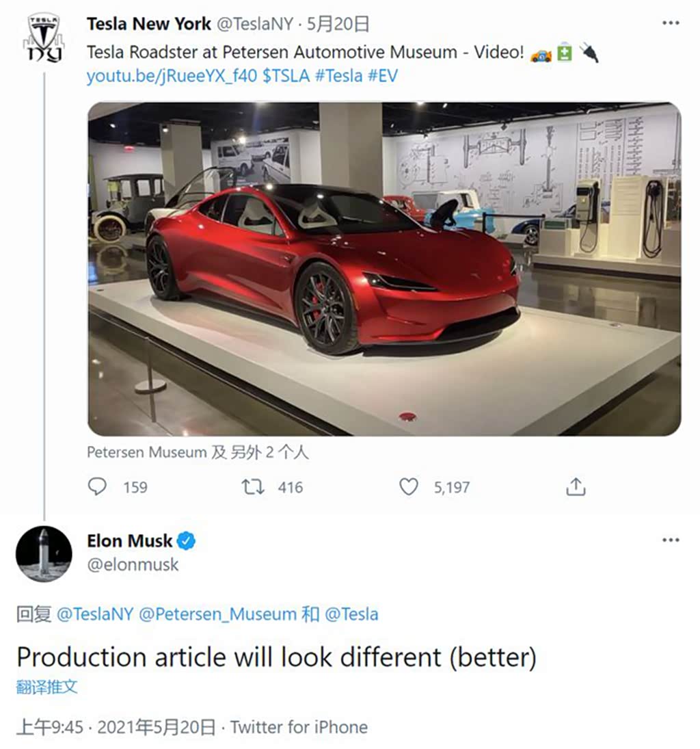Screen dimensions: 700x749
Task: Open the @Tesla mention in reply
Action: tap(351, 614)
